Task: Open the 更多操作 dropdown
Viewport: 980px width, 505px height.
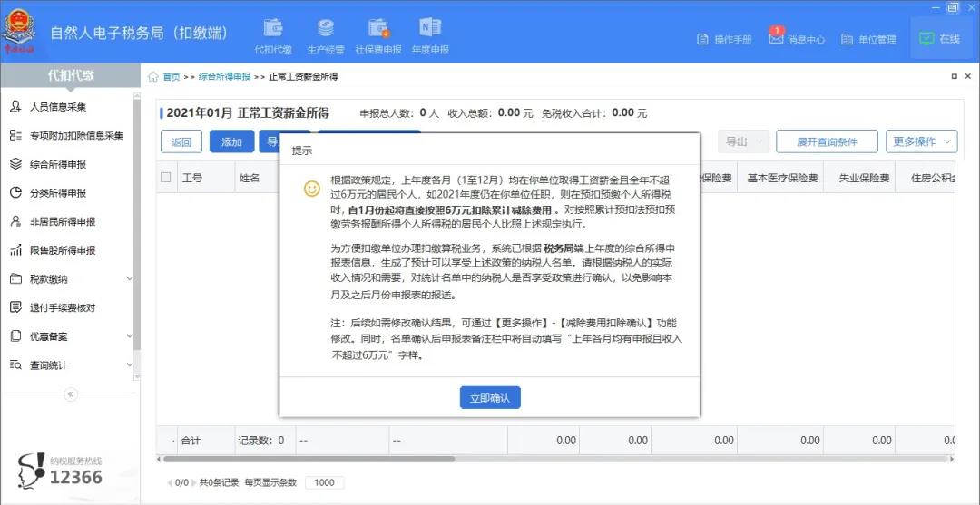Action: (x=921, y=141)
